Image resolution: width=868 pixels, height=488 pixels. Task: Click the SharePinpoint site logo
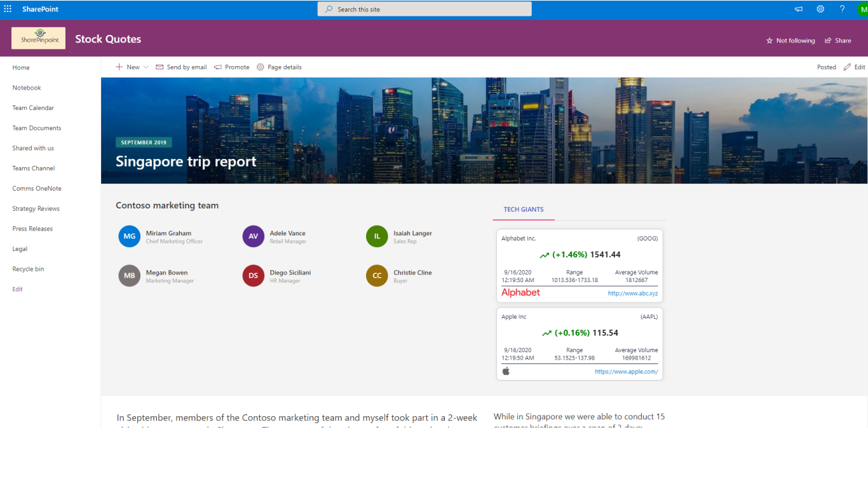38,39
